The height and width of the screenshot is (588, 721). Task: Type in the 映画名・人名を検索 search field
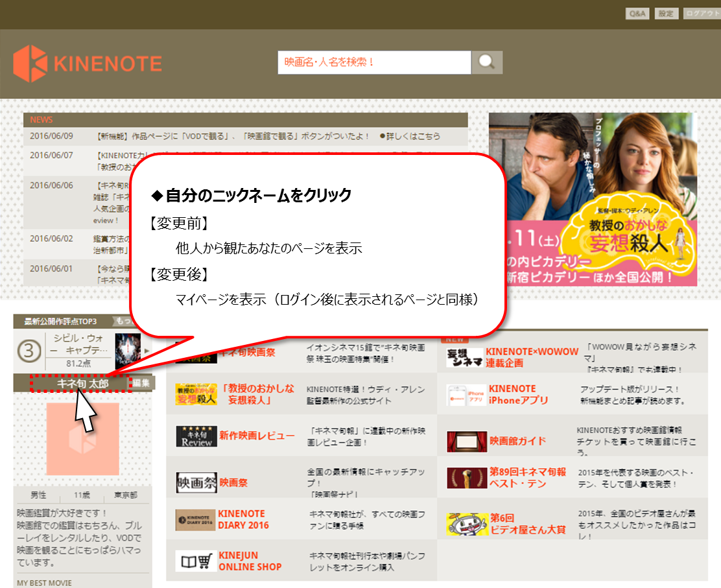click(373, 63)
